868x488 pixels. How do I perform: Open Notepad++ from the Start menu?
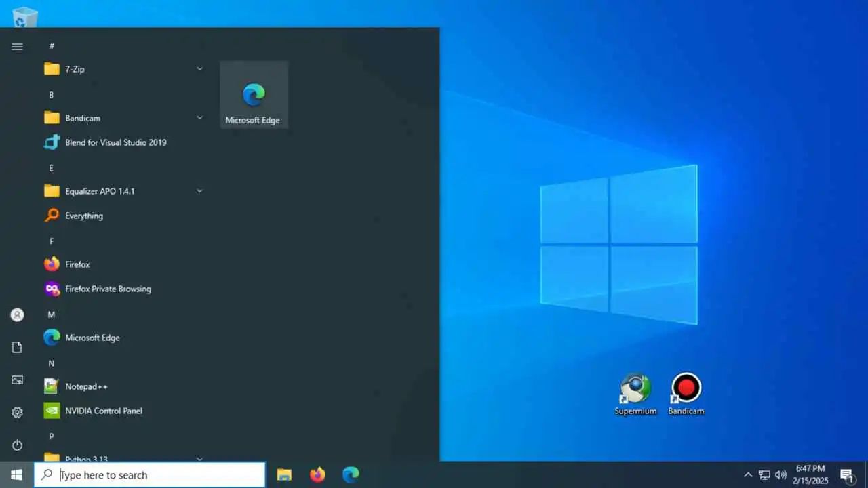124,386
